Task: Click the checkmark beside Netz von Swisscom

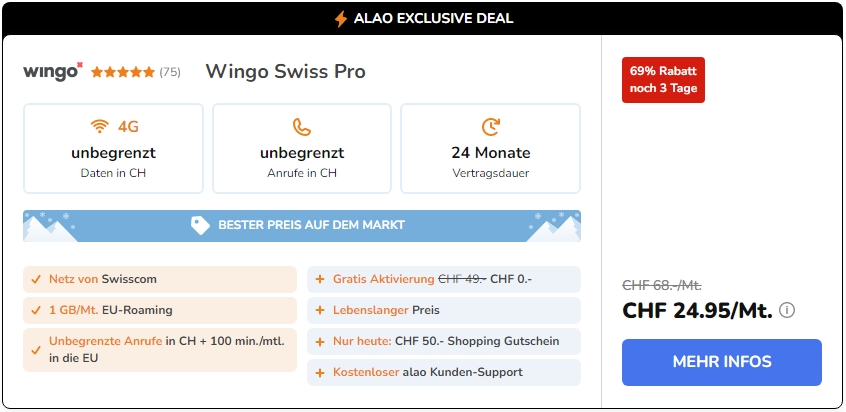Action: tap(36, 279)
